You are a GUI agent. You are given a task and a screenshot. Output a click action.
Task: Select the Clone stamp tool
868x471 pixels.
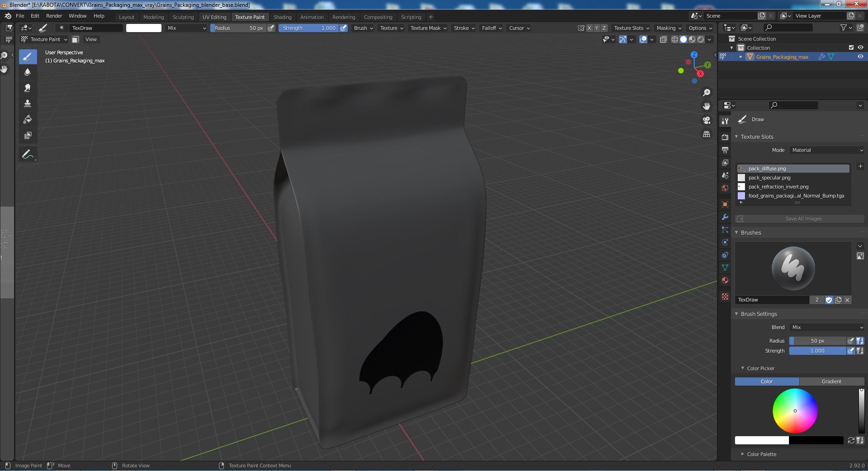point(28,104)
